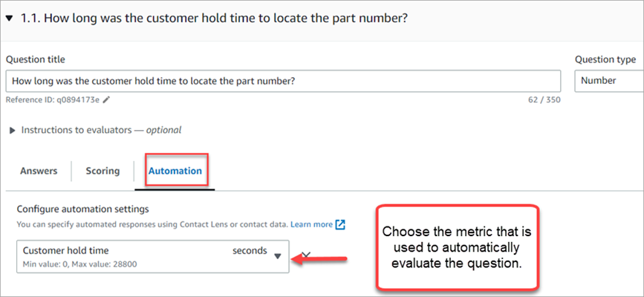Viewport: 644px width, 297px height.
Task: Select the Automation tab
Action: coord(175,171)
